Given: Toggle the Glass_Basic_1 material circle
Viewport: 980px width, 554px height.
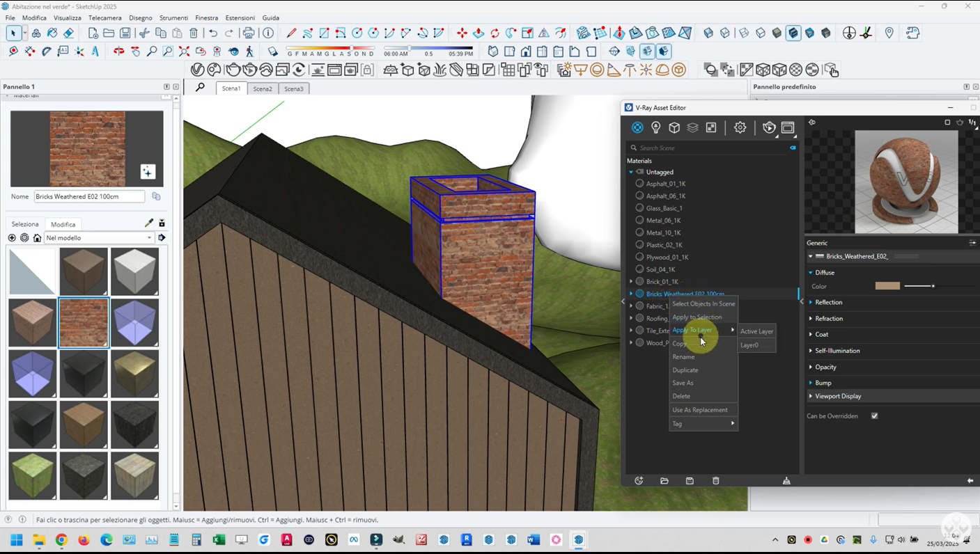Looking at the screenshot, I should pos(639,208).
